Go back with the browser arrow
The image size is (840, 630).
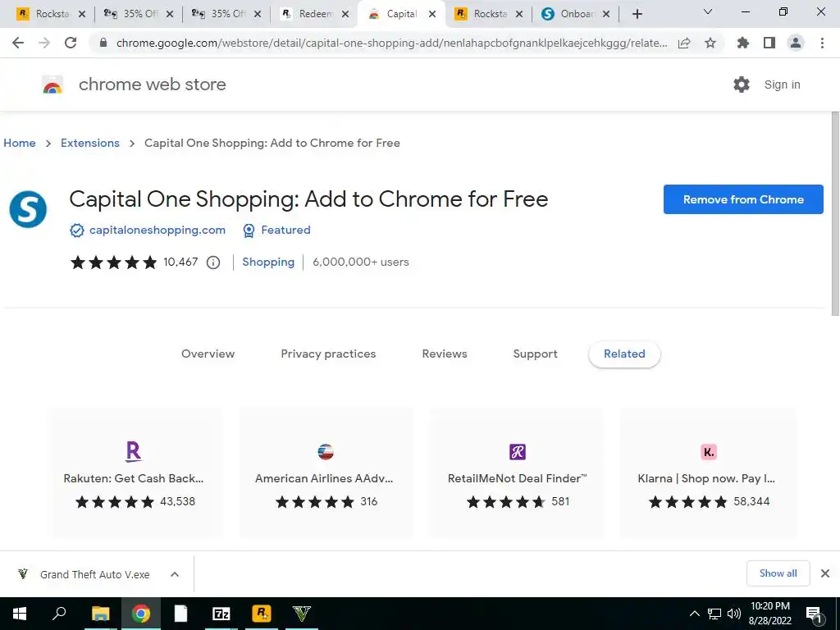[18, 43]
